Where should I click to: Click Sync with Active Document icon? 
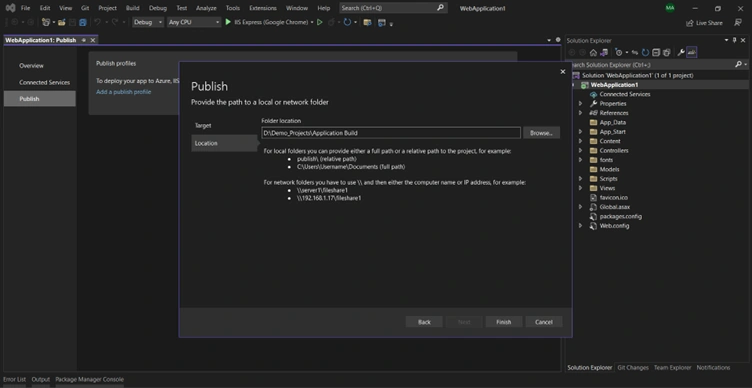pyautogui.click(x=634, y=53)
